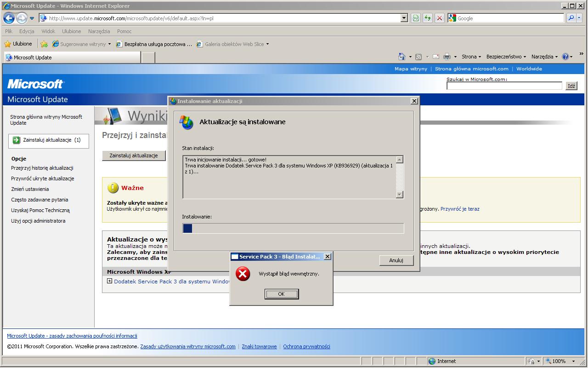Open the Znaki towarowe footer link
The image size is (588, 368).
[259, 346]
